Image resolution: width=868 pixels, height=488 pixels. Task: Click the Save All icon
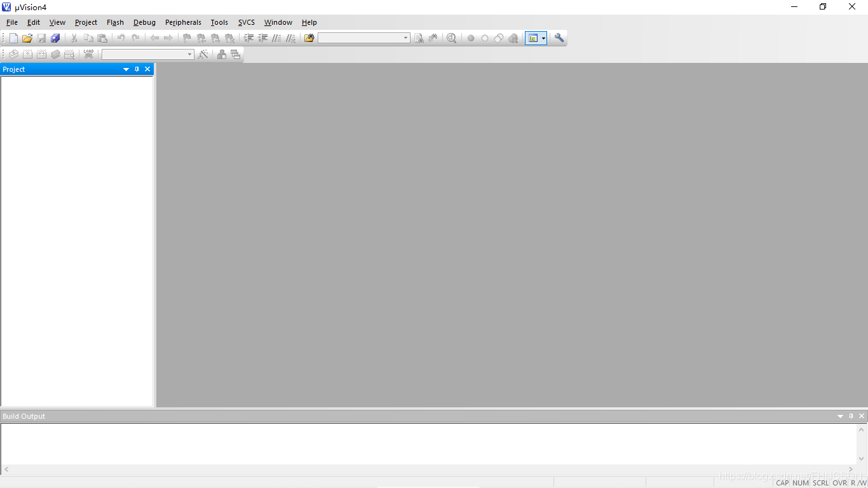[55, 38]
